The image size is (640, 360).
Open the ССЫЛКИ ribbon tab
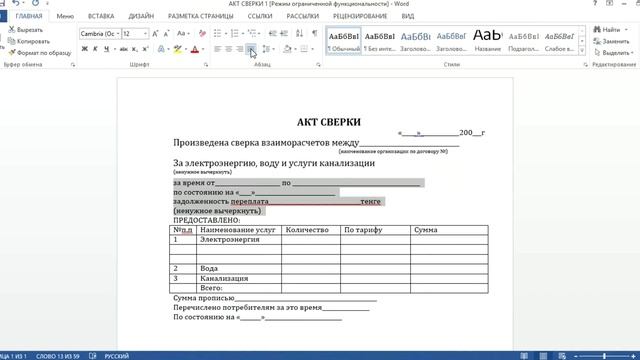click(260, 16)
